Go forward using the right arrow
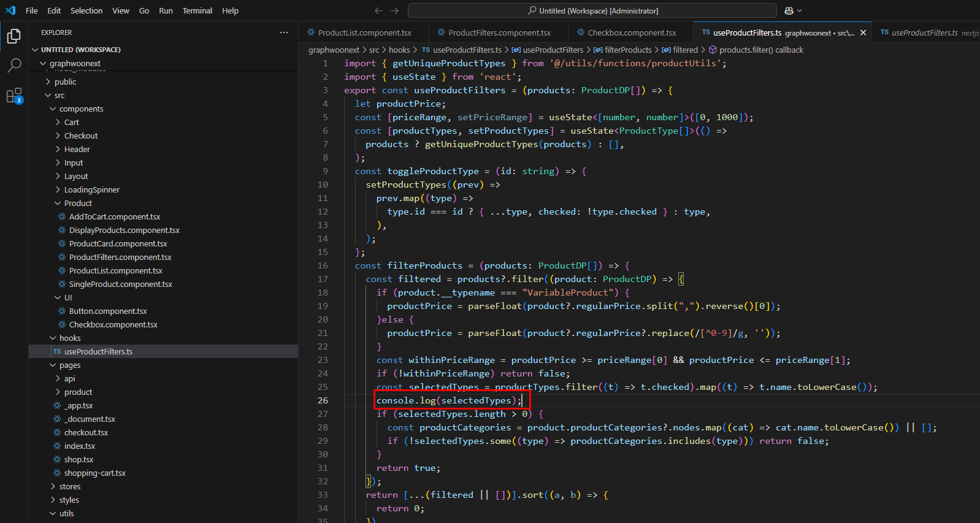The width and height of the screenshot is (980, 523). click(394, 10)
